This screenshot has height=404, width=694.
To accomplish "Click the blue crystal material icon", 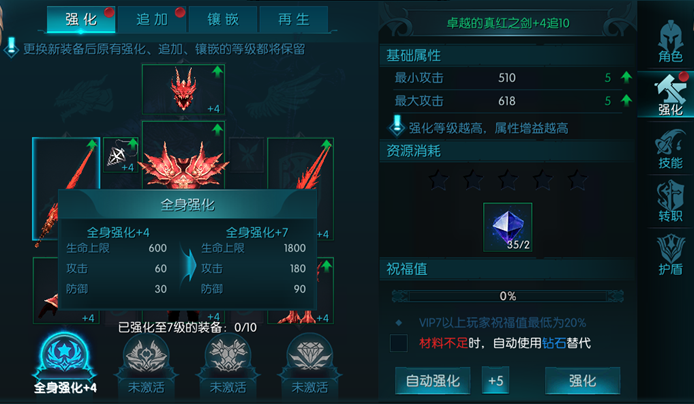I will (507, 227).
